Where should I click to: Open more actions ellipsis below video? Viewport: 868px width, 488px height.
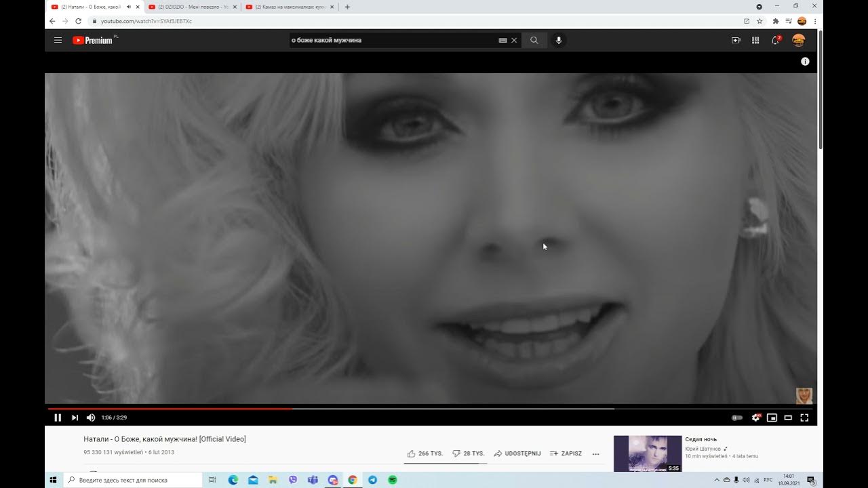pyautogui.click(x=596, y=454)
